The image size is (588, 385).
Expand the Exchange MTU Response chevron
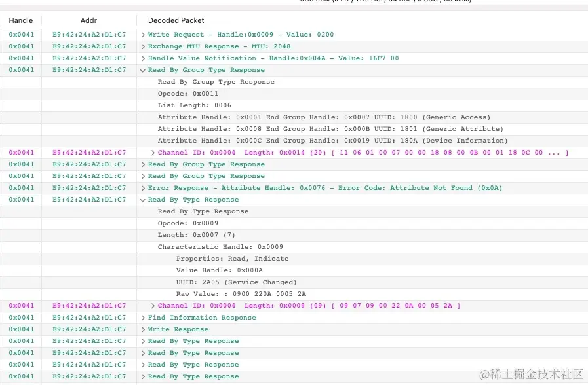[143, 46]
